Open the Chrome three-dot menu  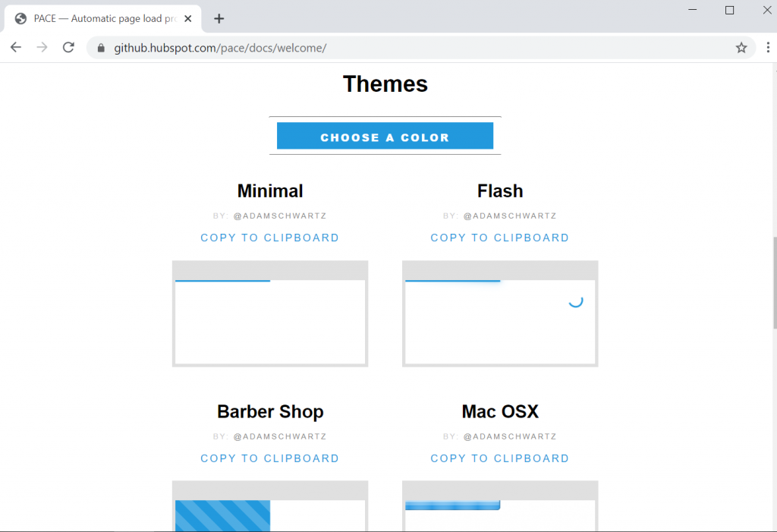768,48
